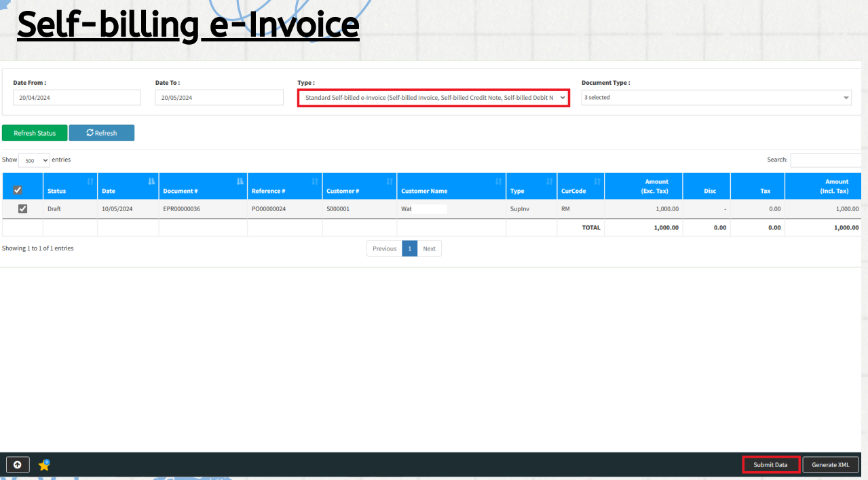Sort by CurCode column icon

[x=597, y=181]
